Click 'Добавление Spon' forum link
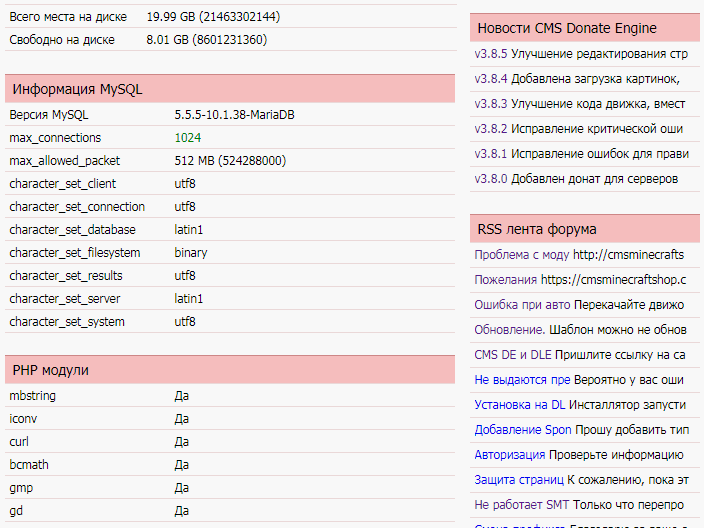704x528 pixels. (x=523, y=430)
